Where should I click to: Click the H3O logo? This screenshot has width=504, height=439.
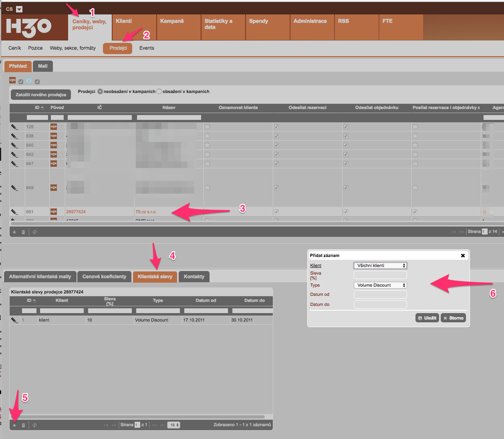(29, 27)
